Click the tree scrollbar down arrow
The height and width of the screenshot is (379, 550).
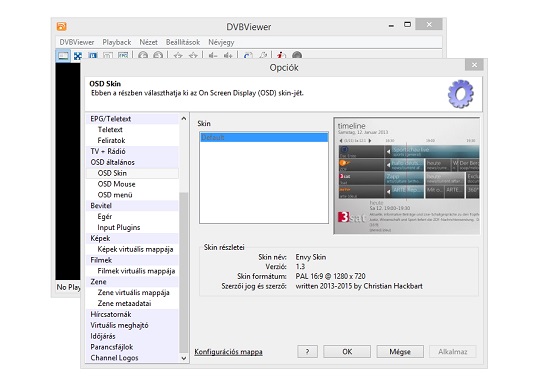[x=184, y=358]
